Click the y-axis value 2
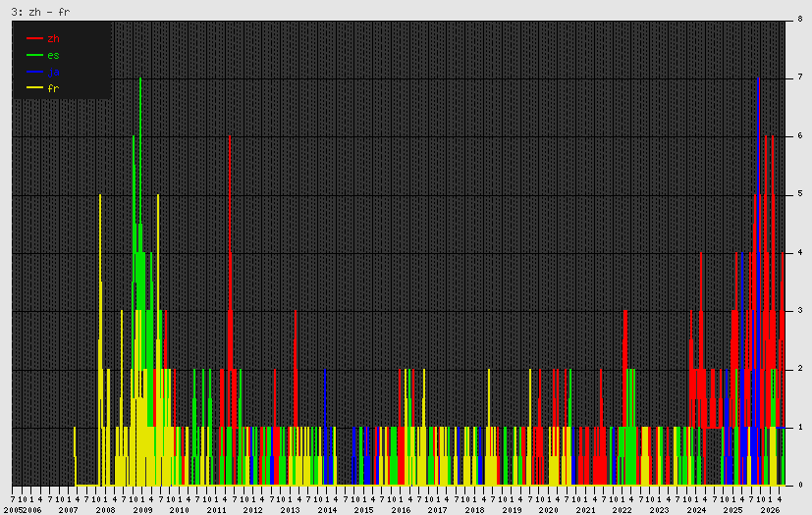Viewport: 812px width, 515px height. [800, 369]
